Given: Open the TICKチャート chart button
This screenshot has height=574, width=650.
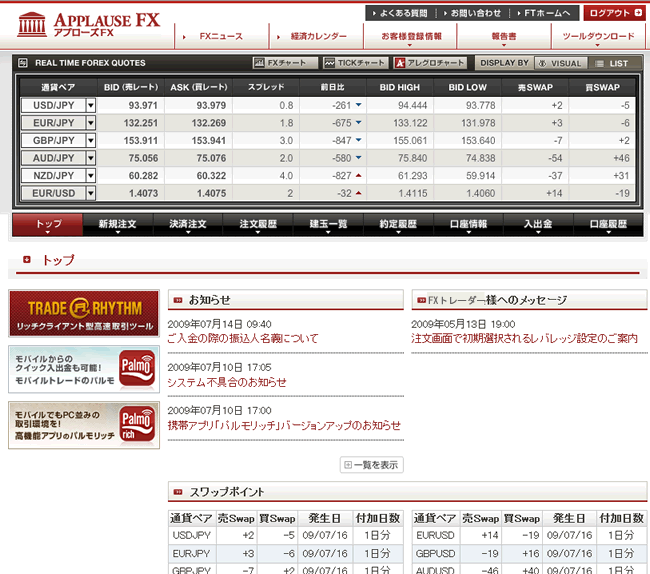Looking at the screenshot, I should (356, 63).
